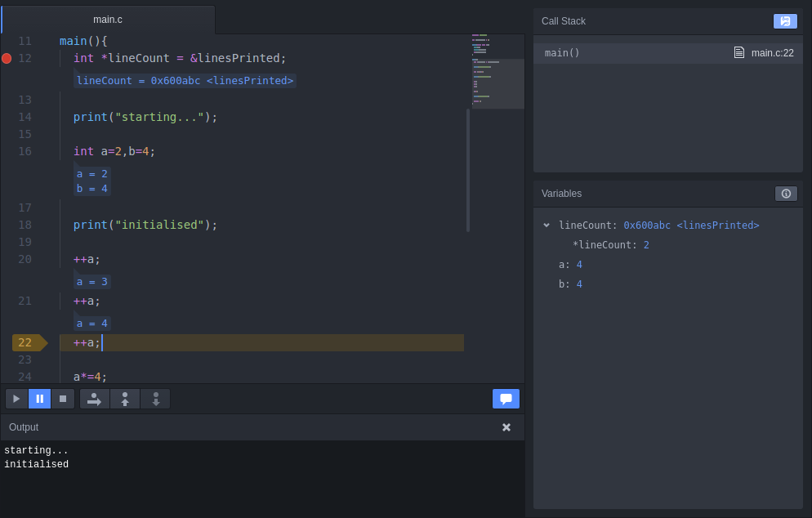Select the *lineCount: 2 variable row
This screenshot has width=812, height=518.
pyautogui.click(x=668, y=245)
